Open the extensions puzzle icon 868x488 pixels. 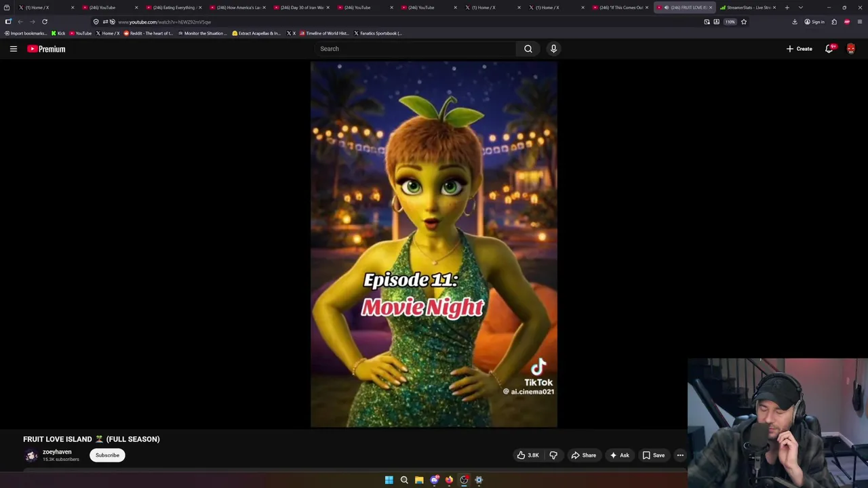click(834, 22)
